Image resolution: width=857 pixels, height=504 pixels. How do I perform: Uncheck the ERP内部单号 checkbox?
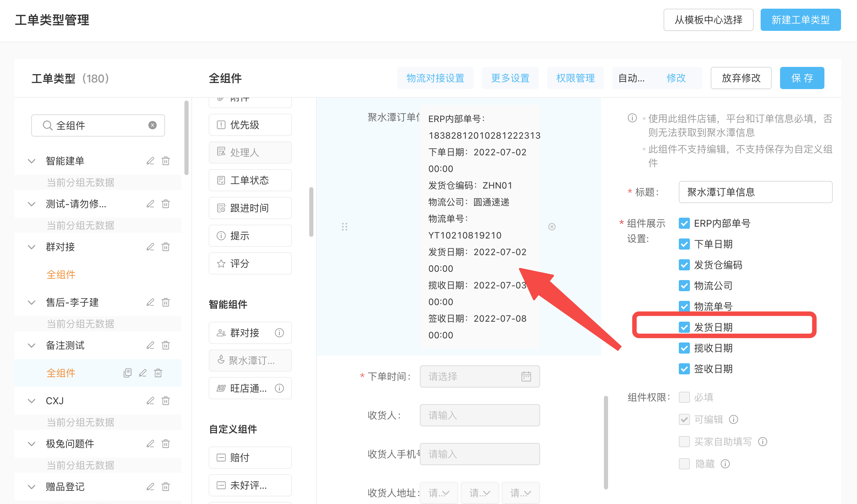[x=684, y=223]
